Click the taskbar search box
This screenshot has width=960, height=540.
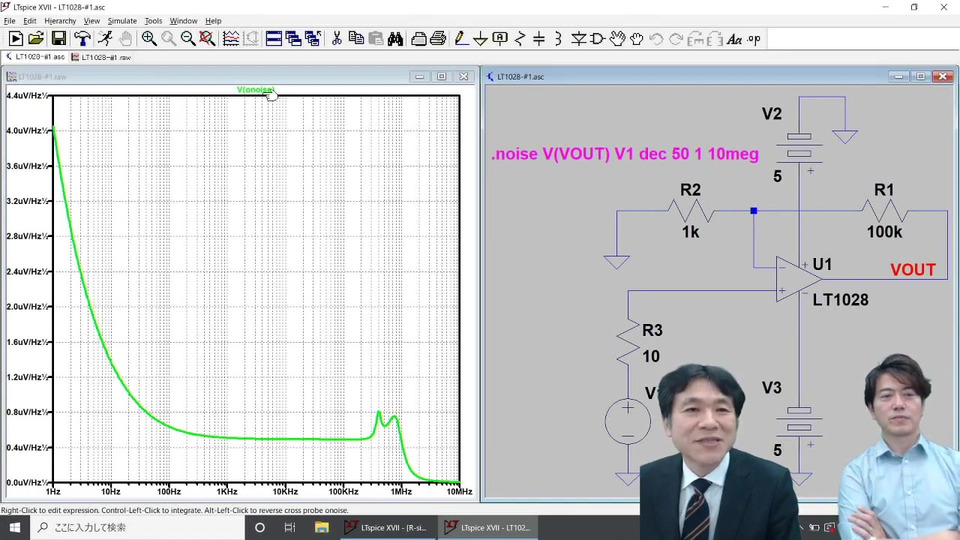pos(137,527)
